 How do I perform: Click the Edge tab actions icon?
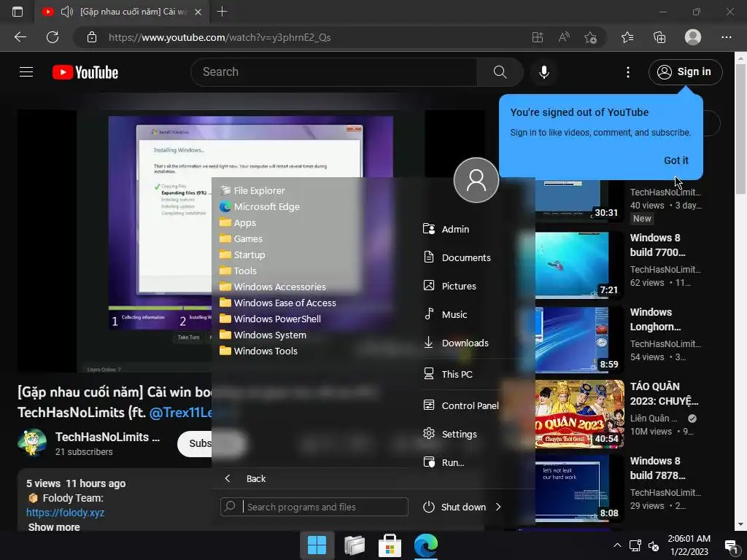[x=18, y=12]
